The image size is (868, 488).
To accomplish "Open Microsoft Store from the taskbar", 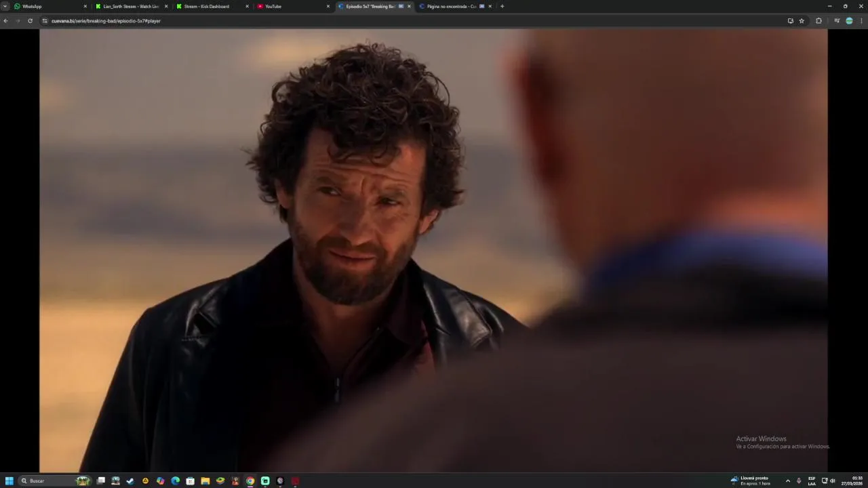I will [x=190, y=481].
